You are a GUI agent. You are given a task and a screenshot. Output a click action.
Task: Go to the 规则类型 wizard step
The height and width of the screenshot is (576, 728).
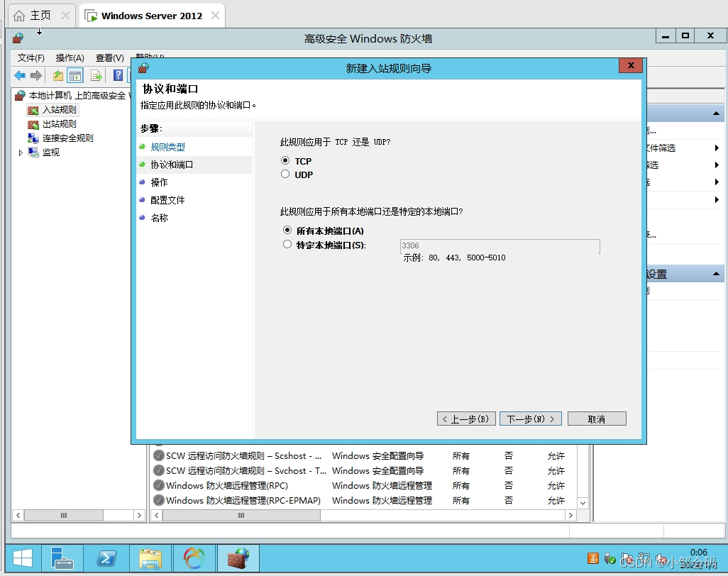(167, 147)
